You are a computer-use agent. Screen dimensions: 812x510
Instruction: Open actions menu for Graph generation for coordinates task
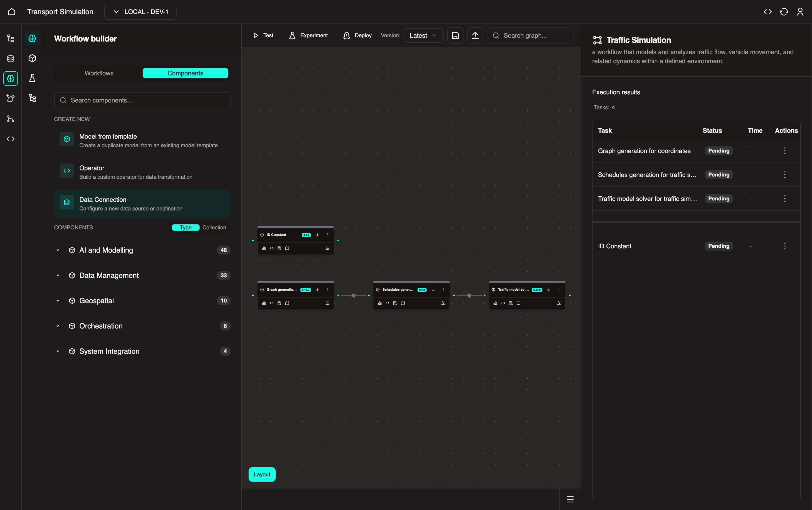[x=784, y=151]
